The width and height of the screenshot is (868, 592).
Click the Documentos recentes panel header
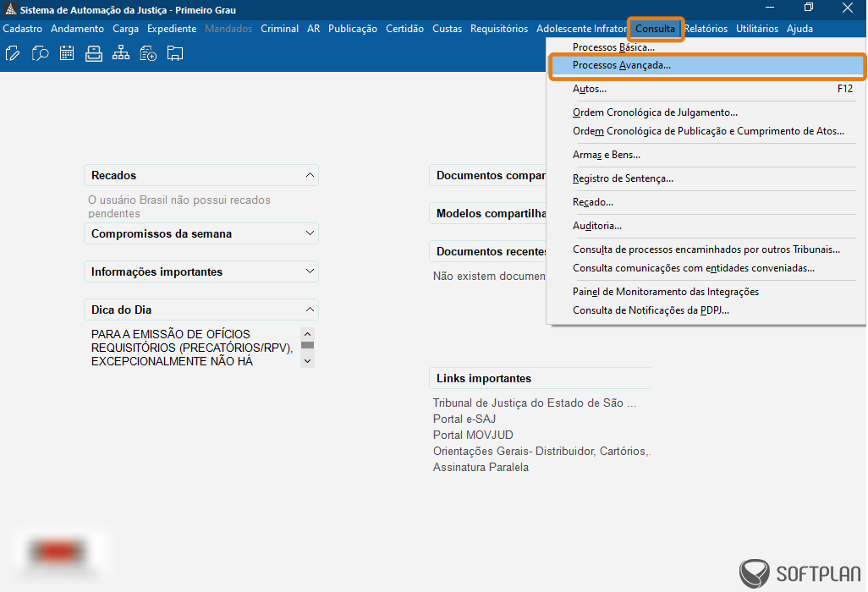point(487,251)
